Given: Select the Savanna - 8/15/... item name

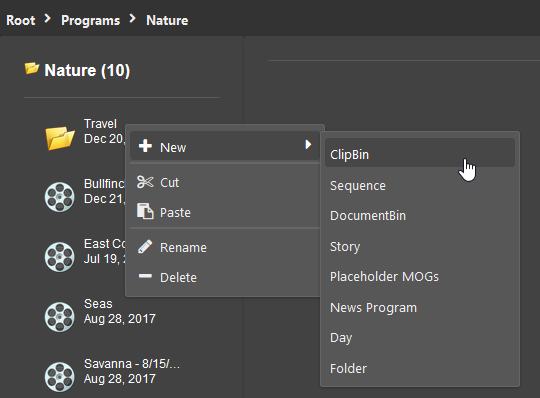Looking at the screenshot, I should click(x=132, y=364).
